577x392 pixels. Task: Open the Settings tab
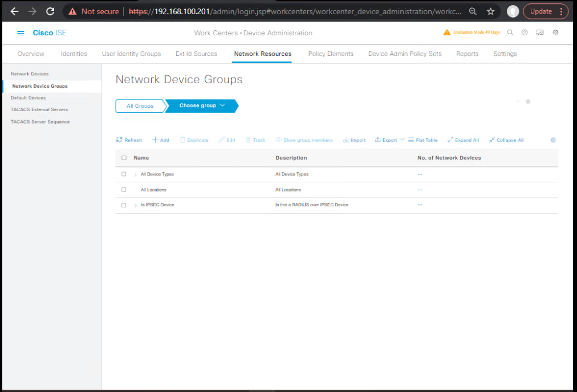[505, 54]
